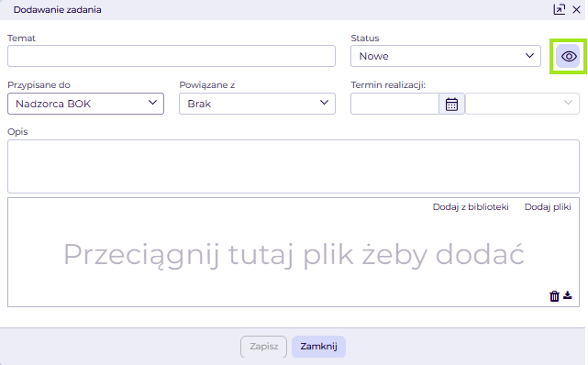The width and height of the screenshot is (588, 365).
Task: Click the Dodawanie zadania dialog title
Action: (x=58, y=10)
